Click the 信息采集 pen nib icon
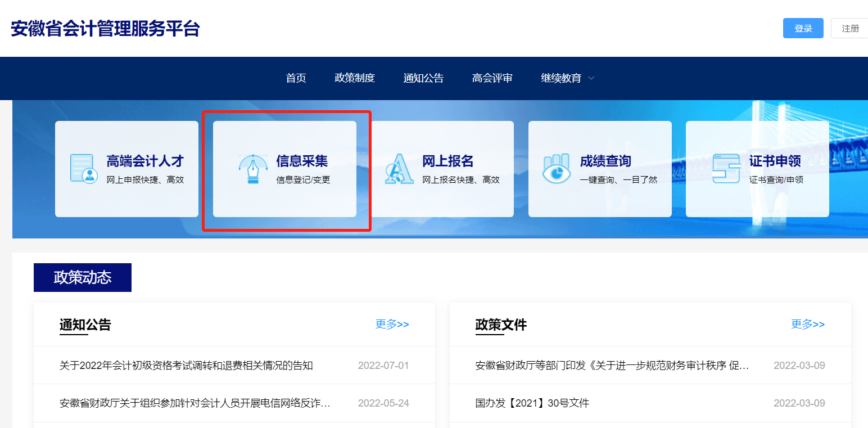The width and height of the screenshot is (868, 428). point(253,168)
